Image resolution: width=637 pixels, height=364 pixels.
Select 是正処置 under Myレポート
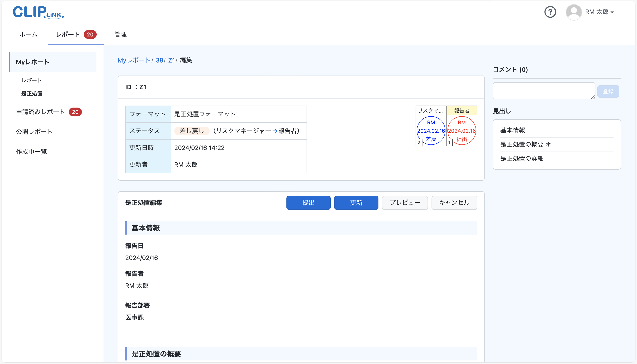pyautogui.click(x=32, y=93)
